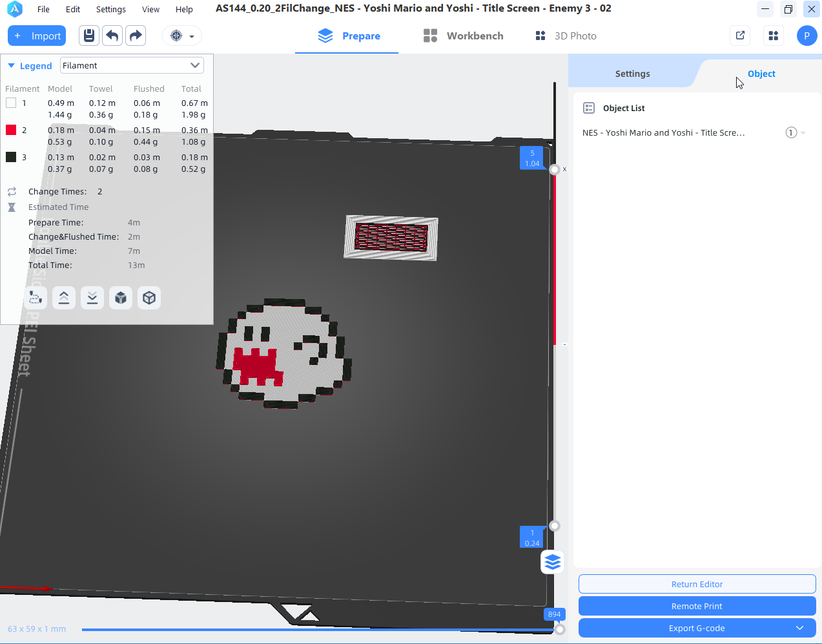Click the Object List icon
The image size is (822, 644).
(x=589, y=108)
